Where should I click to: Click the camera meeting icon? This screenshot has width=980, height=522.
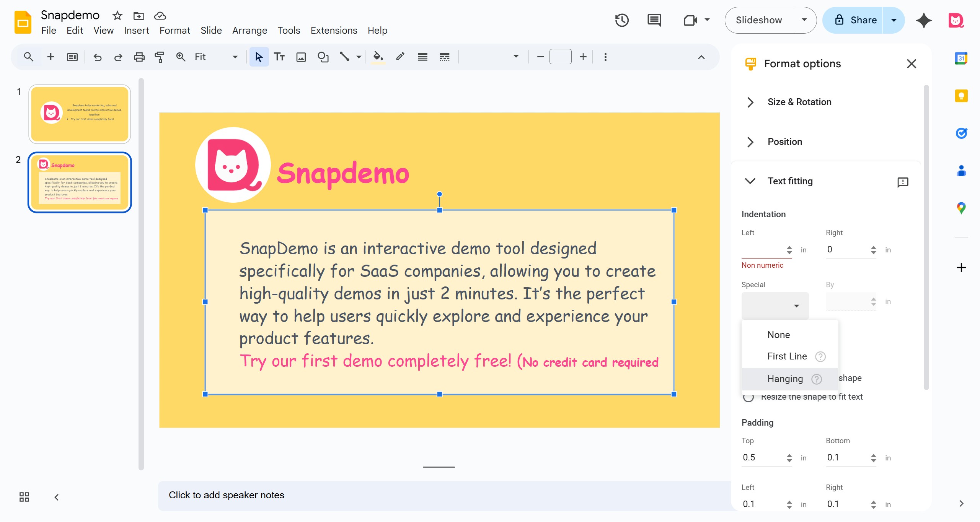pos(690,20)
